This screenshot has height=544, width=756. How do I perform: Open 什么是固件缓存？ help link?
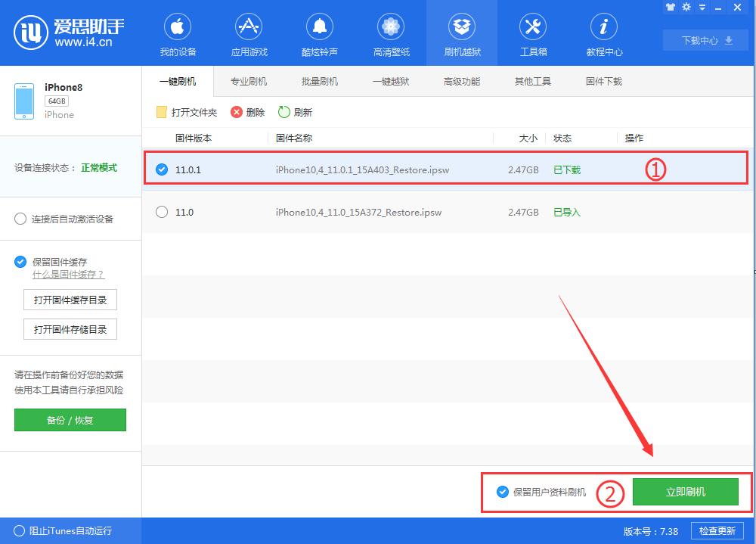69,275
